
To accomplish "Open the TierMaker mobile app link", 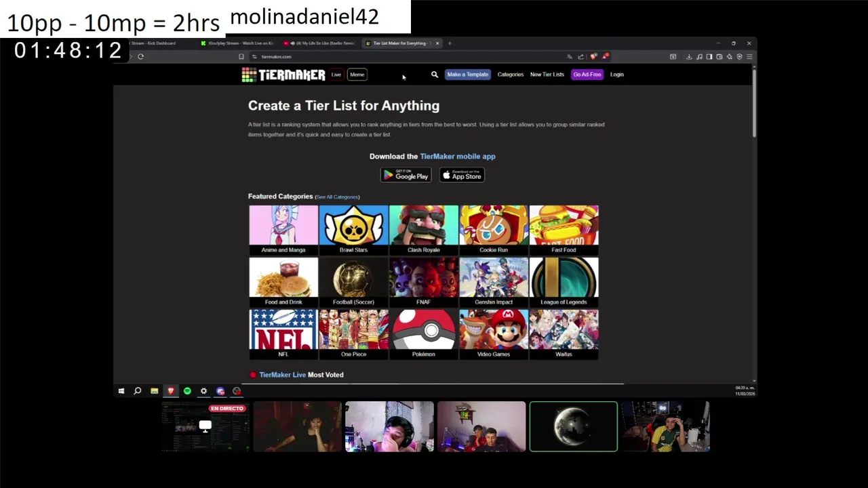I will [x=458, y=157].
